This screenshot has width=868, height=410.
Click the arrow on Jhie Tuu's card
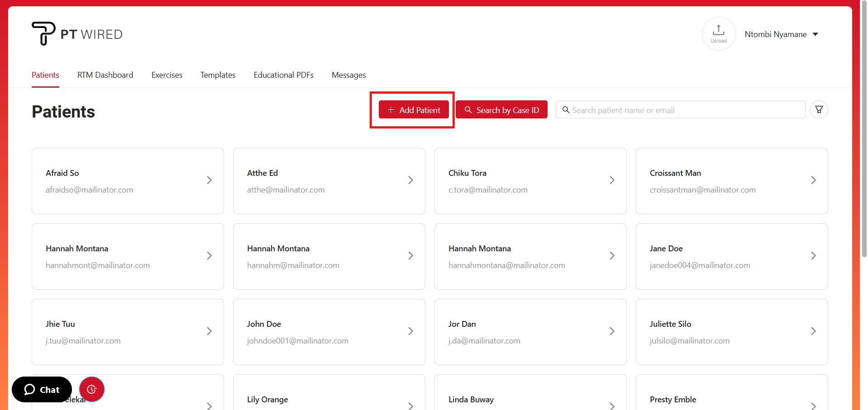coord(209,331)
